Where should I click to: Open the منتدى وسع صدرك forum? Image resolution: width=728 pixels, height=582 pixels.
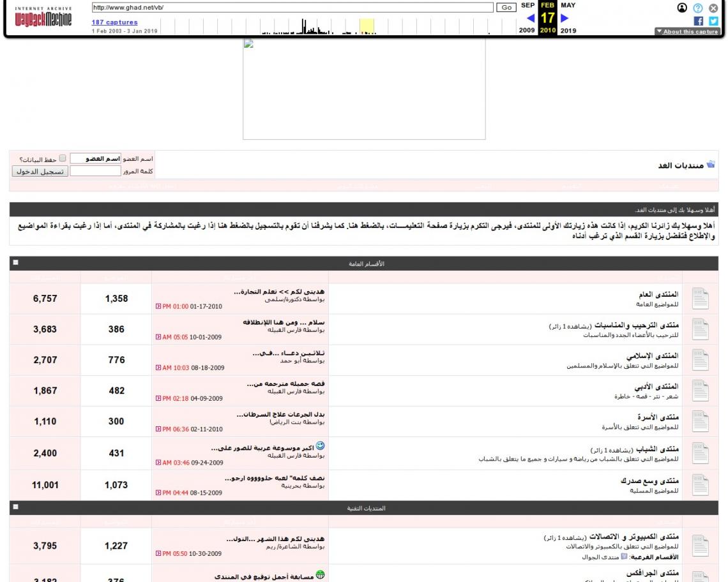tap(649, 481)
